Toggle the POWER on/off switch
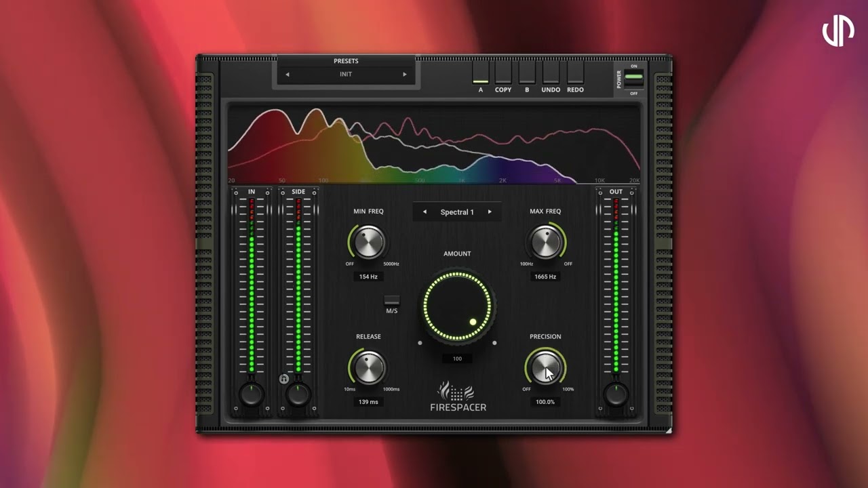The height and width of the screenshot is (488, 868). 634,79
